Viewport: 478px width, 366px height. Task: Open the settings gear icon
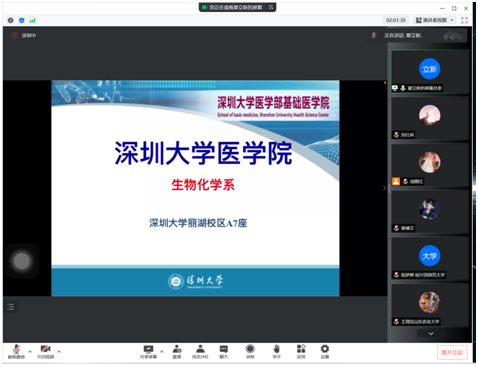pyautogui.click(x=325, y=352)
